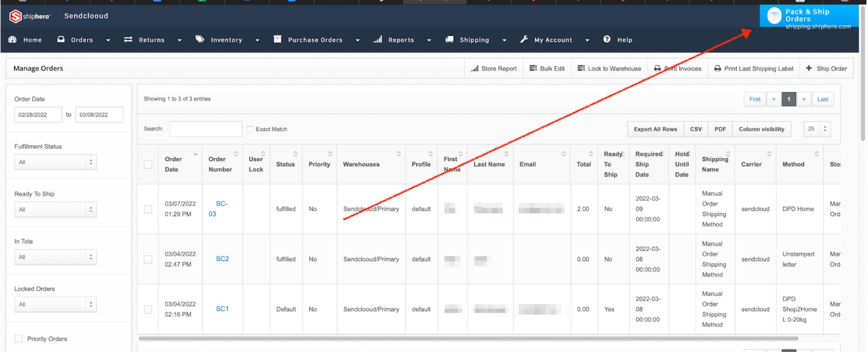Click the Bulk Edit list icon

pyautogui.click(x=533, y=68)
